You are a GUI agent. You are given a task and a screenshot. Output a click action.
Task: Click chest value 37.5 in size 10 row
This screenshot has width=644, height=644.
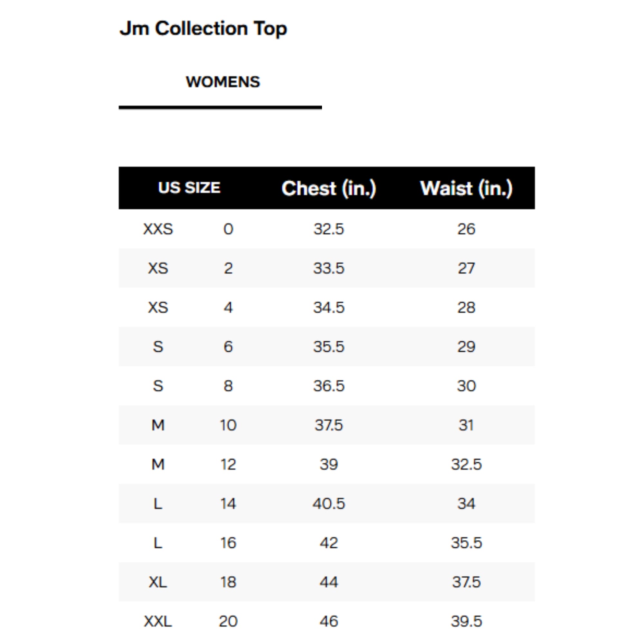pos(329,425)
